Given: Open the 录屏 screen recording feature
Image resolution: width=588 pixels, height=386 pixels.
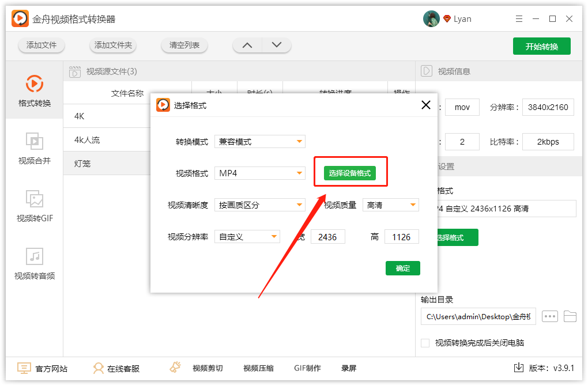Looking at the screenshot, I should pos(348,368).
